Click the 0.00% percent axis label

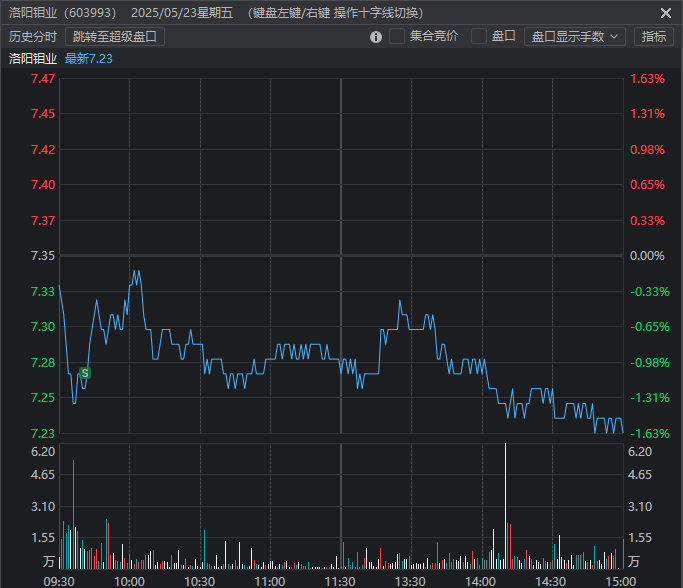pyautogui.click(x=647, y=256)
